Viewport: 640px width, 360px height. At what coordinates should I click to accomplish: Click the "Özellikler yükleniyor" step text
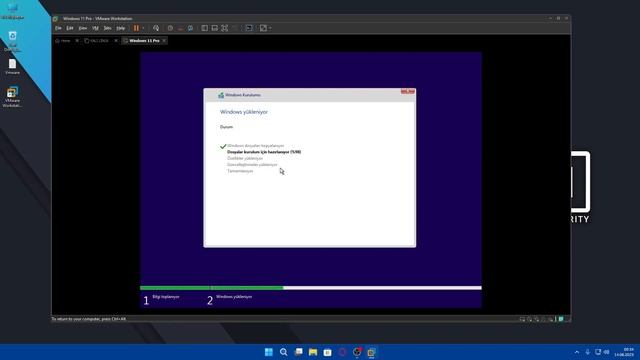click(x=245, y=158)
